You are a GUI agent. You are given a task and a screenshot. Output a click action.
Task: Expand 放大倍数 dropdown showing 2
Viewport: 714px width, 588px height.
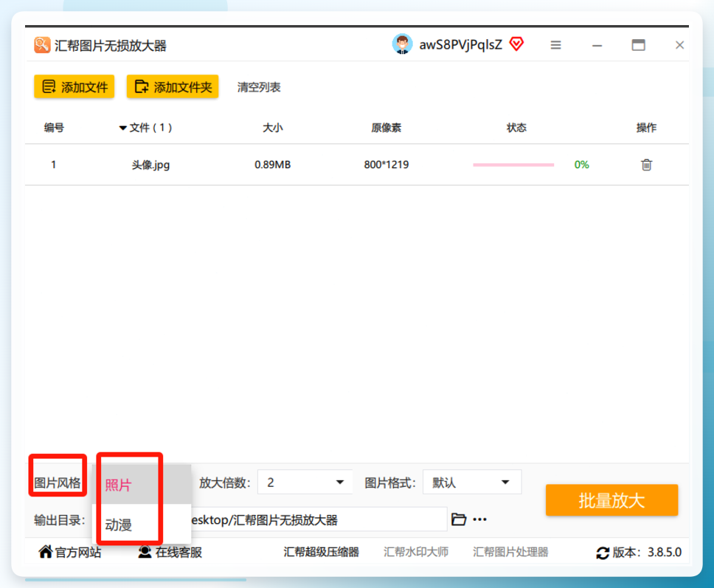click(305, 482)
